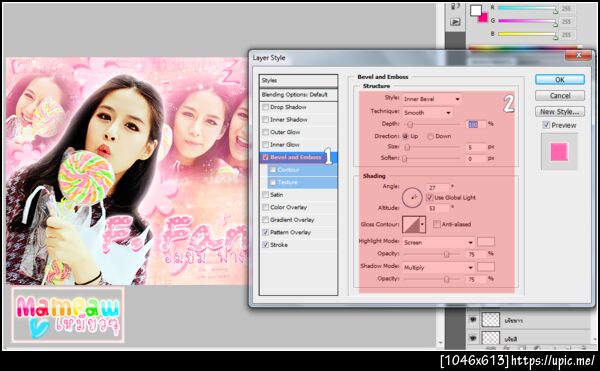
Task: Click the Angle degrees field
Action: pos(438,188)
